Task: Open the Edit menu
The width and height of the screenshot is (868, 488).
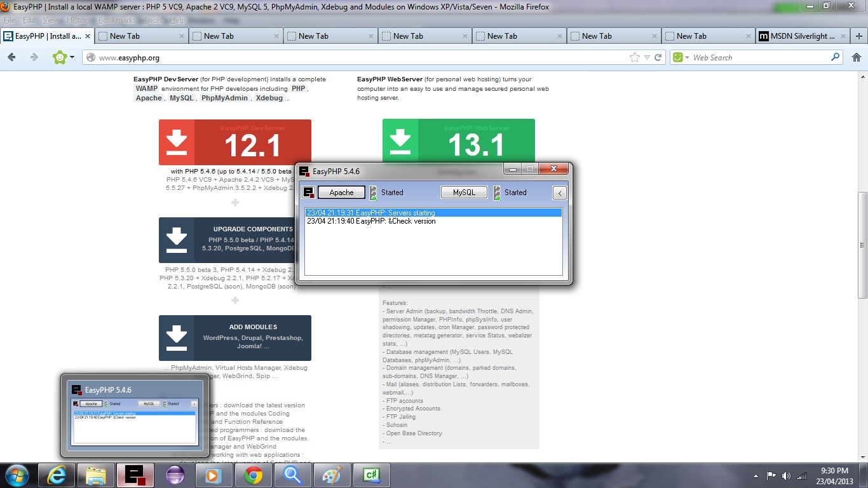Action: 29,20
